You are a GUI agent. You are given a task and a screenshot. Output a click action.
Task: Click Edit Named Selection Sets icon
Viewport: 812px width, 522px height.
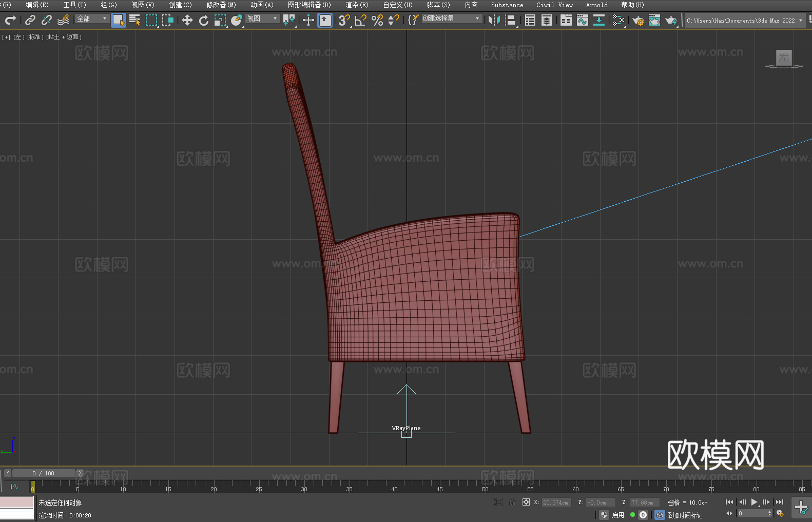click(x=413, y=20)
